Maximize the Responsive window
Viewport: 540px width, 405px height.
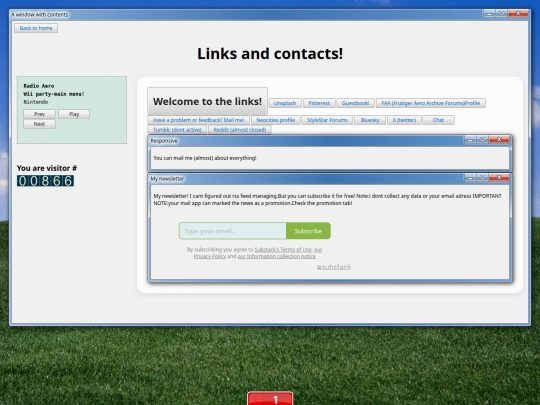[x=483, y=139]
